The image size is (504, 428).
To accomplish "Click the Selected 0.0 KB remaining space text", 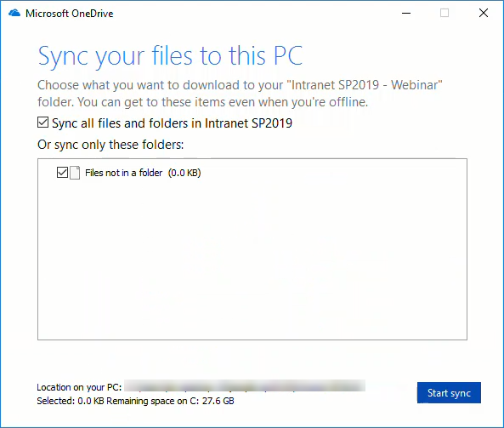I will (x=135, y=401).
